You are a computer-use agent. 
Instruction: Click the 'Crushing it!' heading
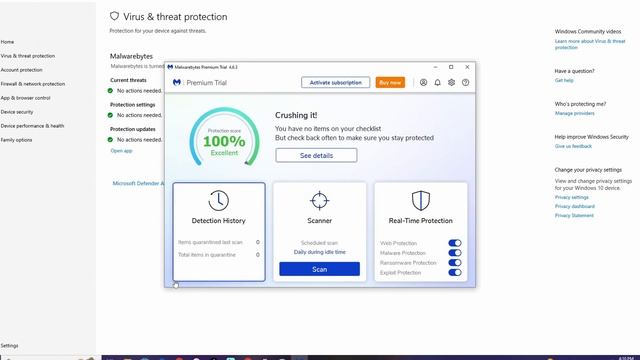[296, 116]
